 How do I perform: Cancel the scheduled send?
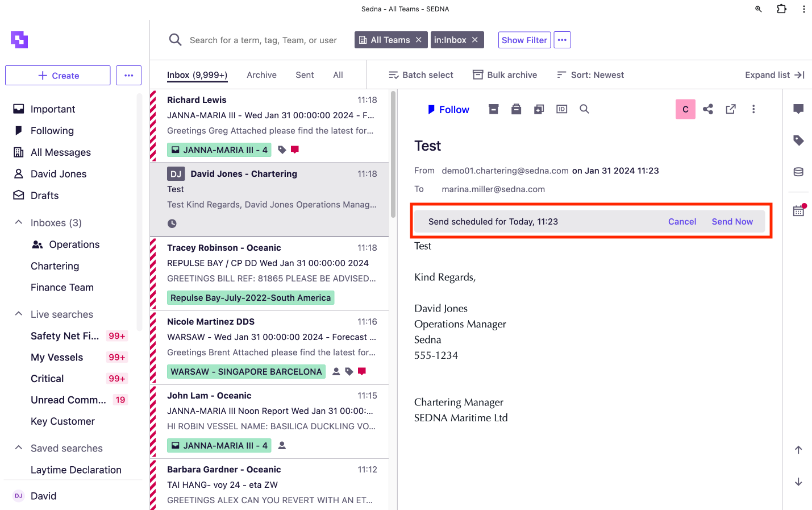[x=682, y=222]
